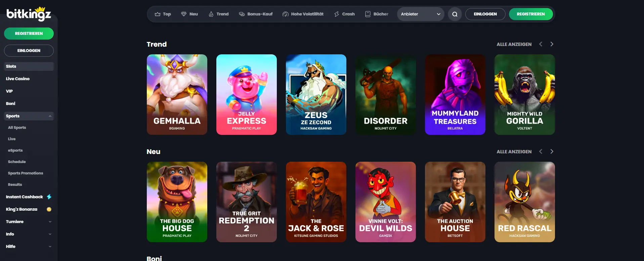Click sidebar Einloggen button

(x=29, y=51)
